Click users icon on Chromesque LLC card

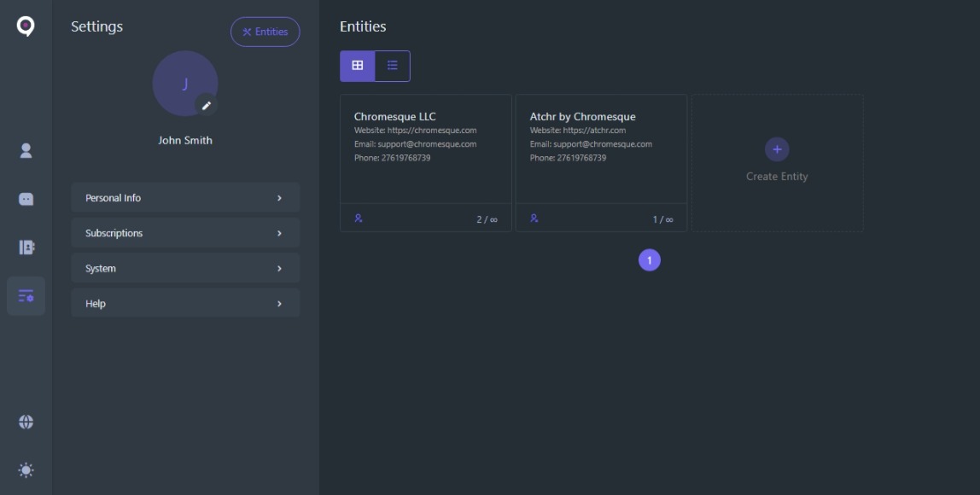click(359, 218)
